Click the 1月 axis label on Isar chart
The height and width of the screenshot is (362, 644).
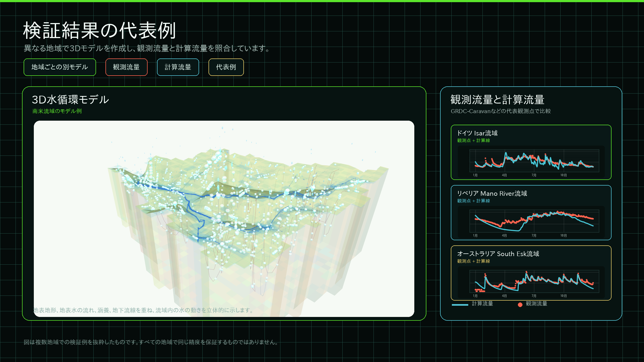coord(475,175)
